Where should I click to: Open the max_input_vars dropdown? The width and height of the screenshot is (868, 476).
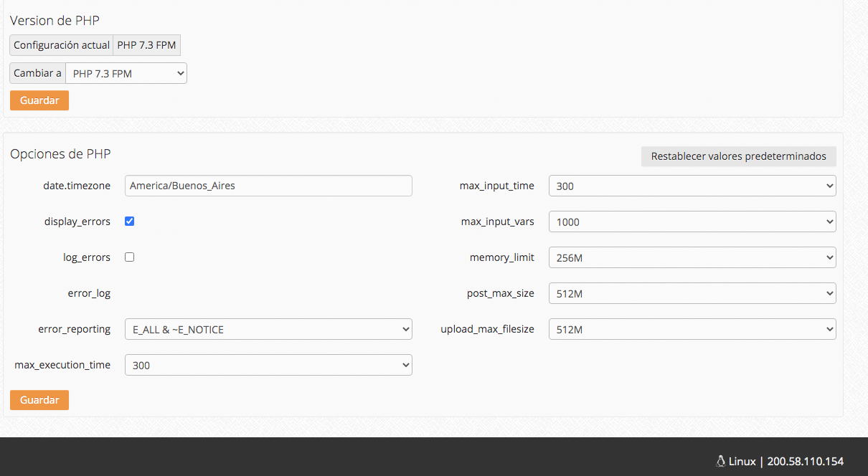pos(692,222)
